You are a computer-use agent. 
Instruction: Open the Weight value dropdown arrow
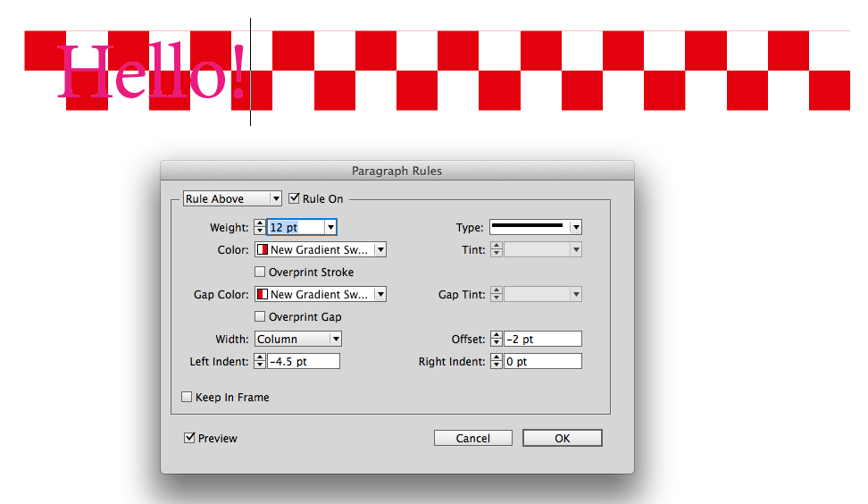tap(330, 227)
